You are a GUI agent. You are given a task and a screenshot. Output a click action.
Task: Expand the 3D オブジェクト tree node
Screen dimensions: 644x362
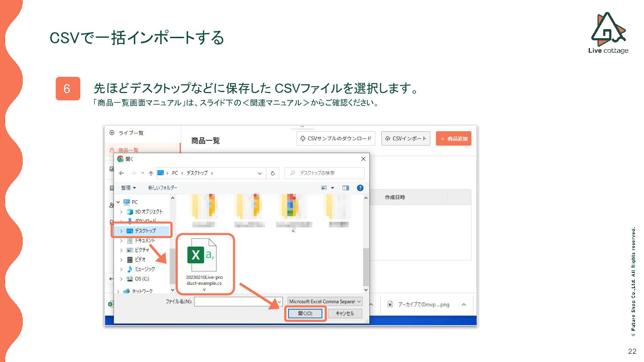(121, 212)
